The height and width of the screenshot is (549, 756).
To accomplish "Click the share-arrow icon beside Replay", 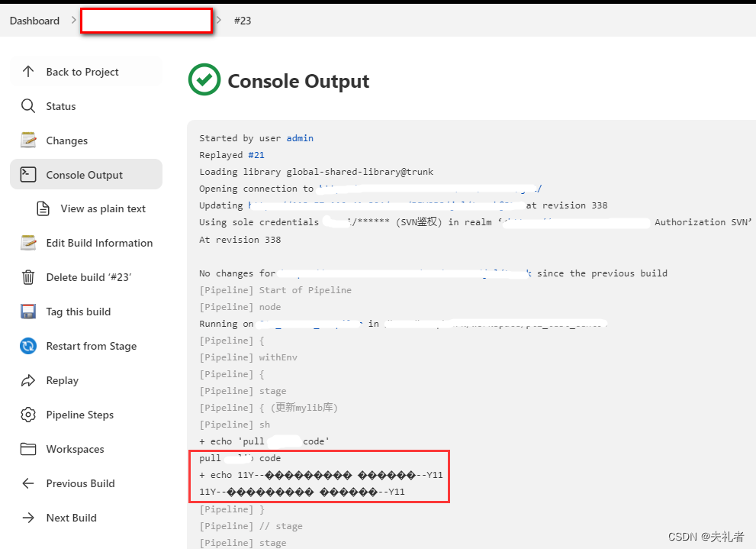I will click(x=28, y=380).
